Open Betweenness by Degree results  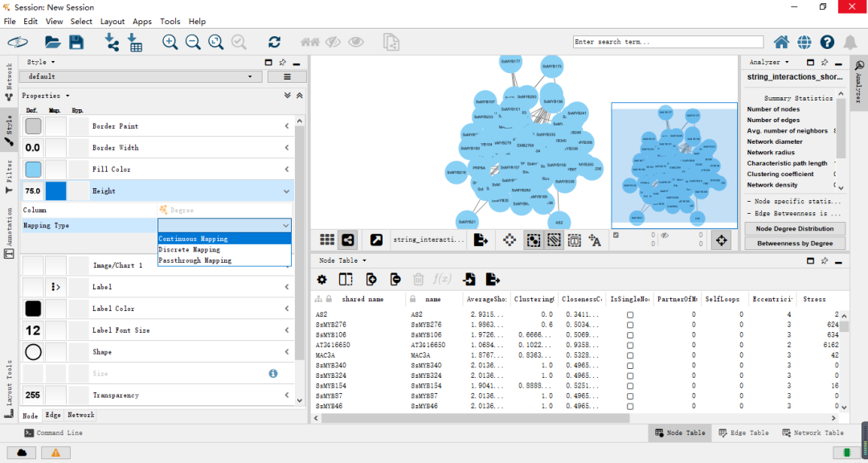(794, 243)
